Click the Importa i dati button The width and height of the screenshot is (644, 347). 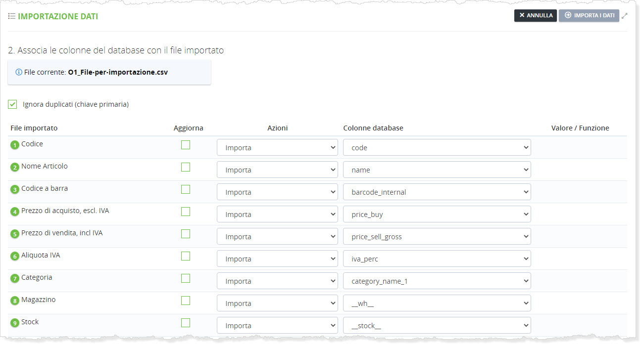[589, 16]
